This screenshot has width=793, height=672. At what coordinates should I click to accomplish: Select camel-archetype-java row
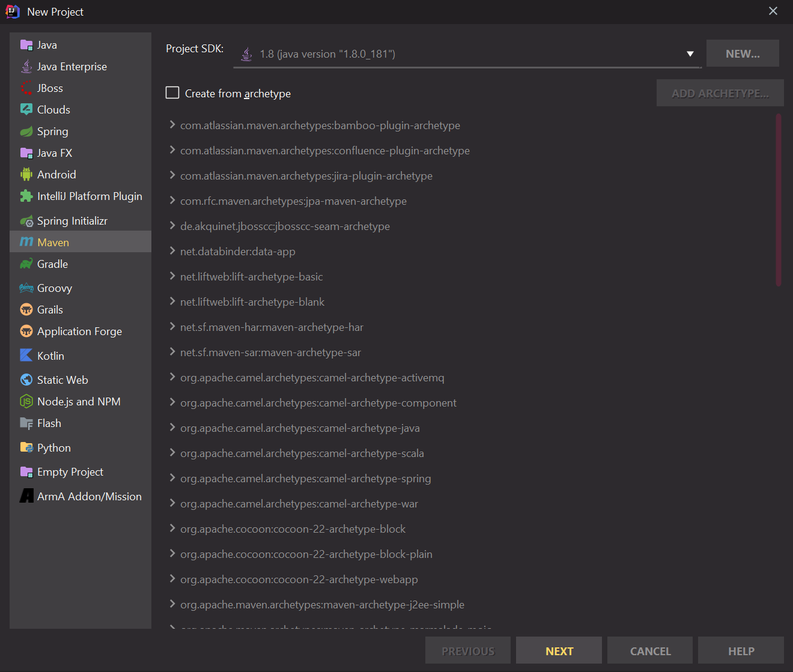coord(469,428)
